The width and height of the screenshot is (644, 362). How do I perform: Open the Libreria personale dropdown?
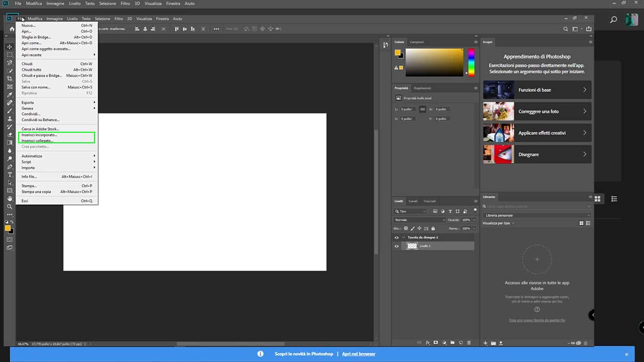coord(537,215)
